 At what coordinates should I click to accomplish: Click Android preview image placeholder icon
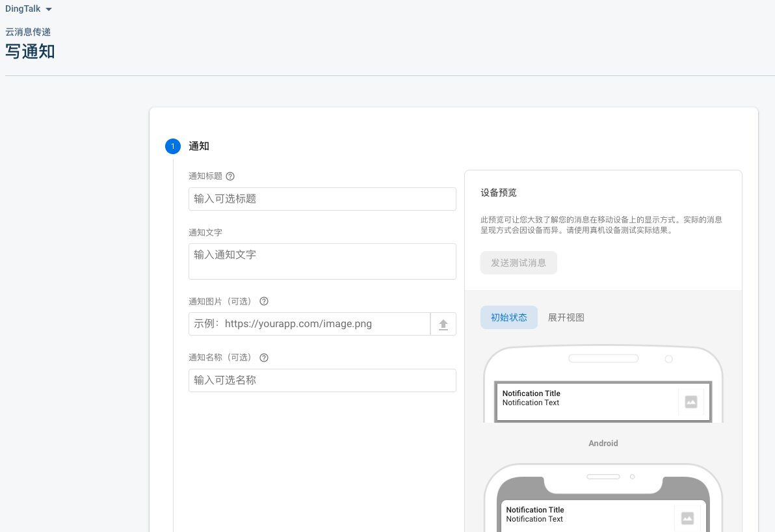691,402
